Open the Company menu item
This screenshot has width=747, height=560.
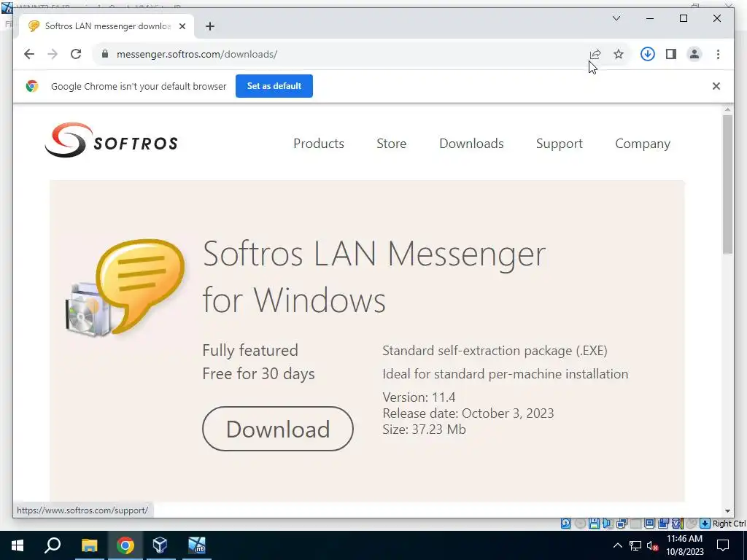coord(643,144)
